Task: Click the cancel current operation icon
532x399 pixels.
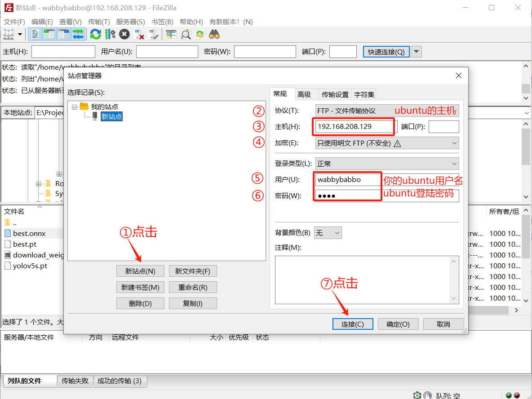Action: point(124,34)
